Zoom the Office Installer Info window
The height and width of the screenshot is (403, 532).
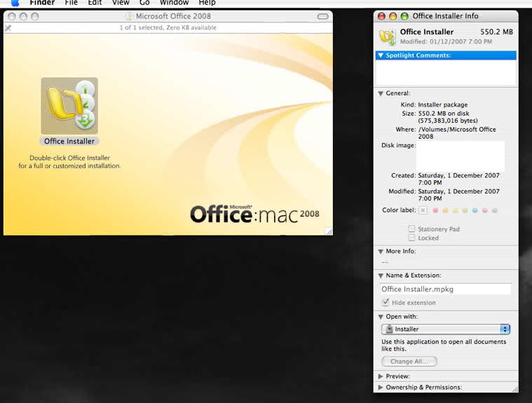404,16
